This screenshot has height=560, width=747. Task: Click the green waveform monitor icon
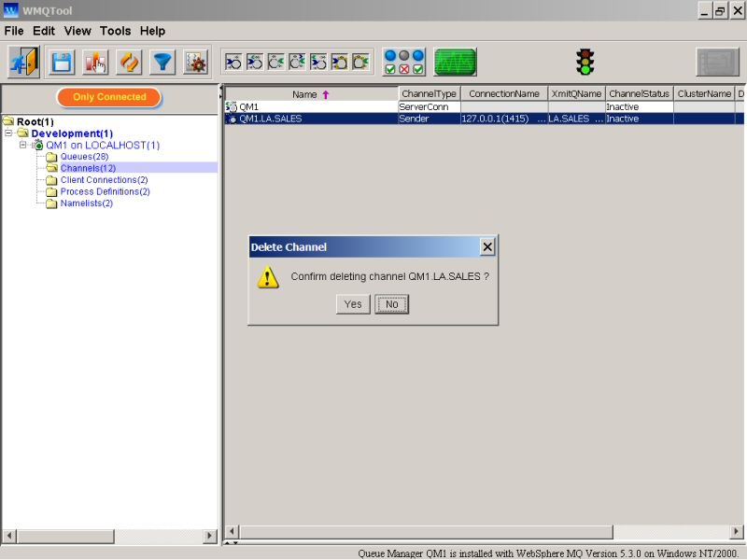(455, 62)
